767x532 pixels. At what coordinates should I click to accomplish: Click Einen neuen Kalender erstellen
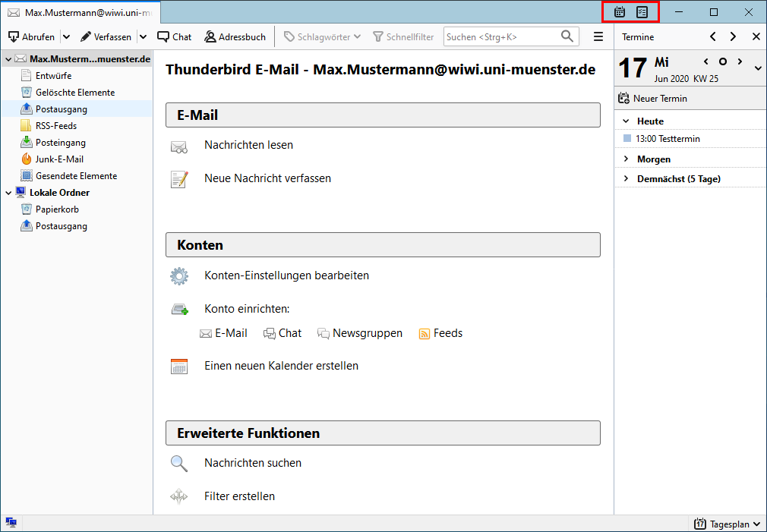click(x=281, y=366)
